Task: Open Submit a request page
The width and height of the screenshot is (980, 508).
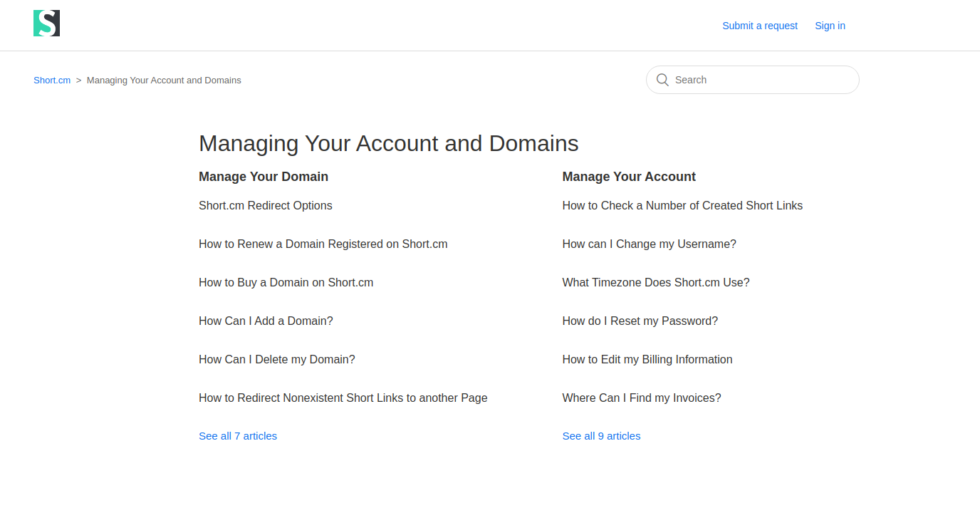Action: pos(760,26)
